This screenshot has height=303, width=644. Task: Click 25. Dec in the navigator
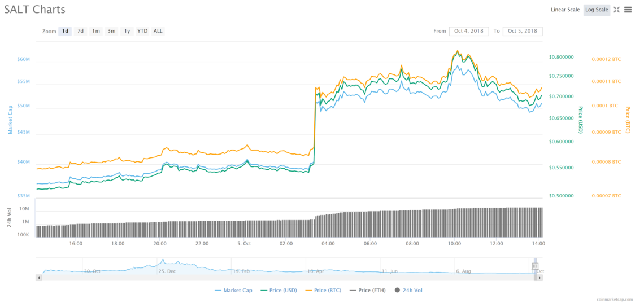167,271
